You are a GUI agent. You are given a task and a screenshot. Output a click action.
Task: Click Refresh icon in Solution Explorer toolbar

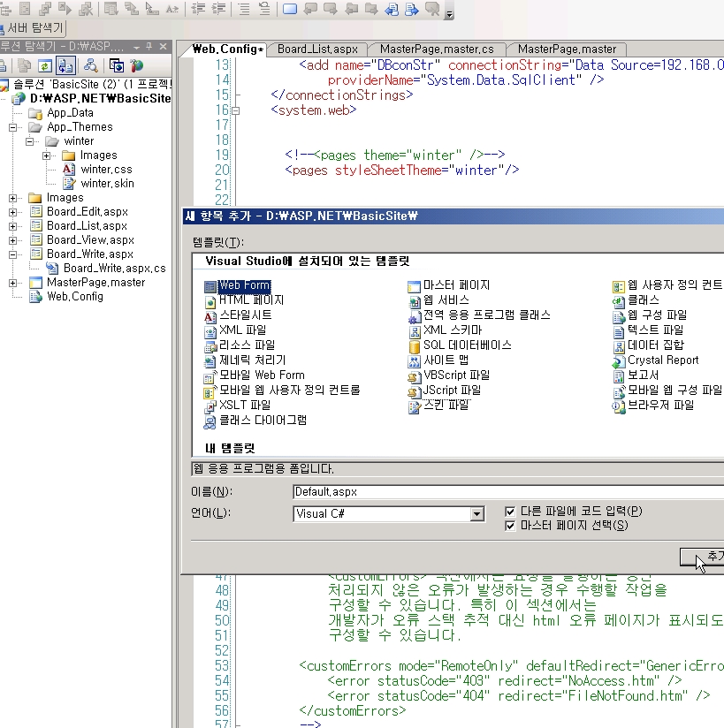[x=44, y=66]
